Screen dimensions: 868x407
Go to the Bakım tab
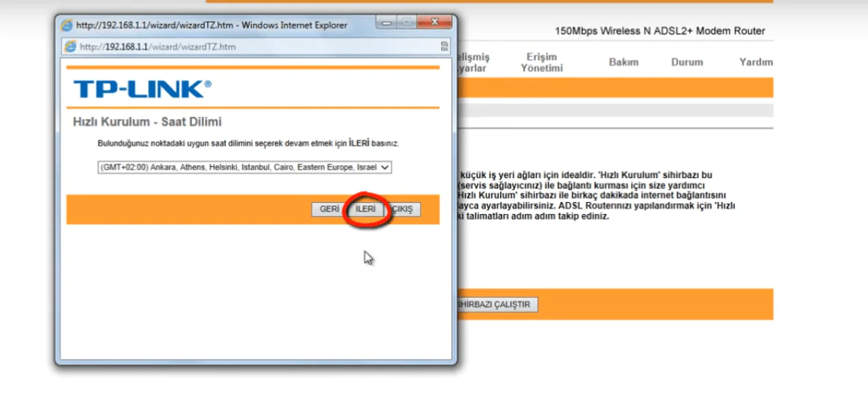tap(624, 62)
